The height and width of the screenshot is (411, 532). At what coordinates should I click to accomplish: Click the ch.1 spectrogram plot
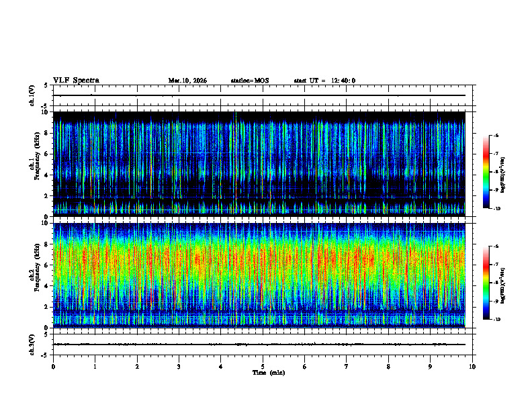coord(259,164)
